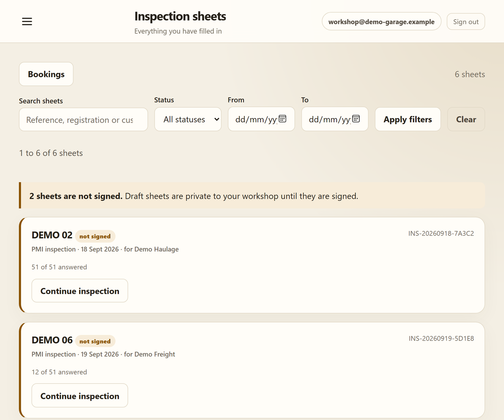Click the not signed badge on DEMO 06
This screenshot has width=504, height=420.
pyautogui.click(x=95, y=341)
